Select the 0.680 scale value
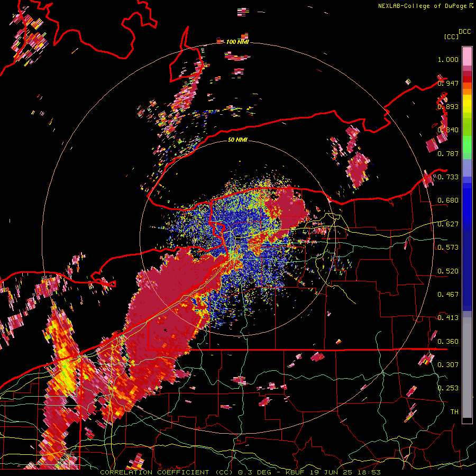 [x=448, y=200]
